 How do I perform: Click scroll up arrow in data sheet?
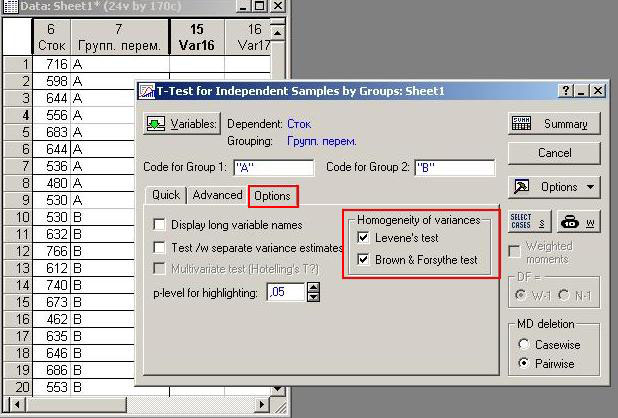click(277, 33)
